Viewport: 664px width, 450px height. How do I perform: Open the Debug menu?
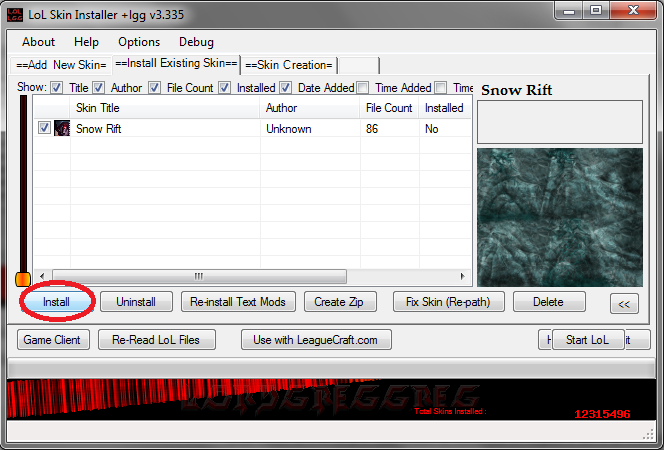click(196, 42)
